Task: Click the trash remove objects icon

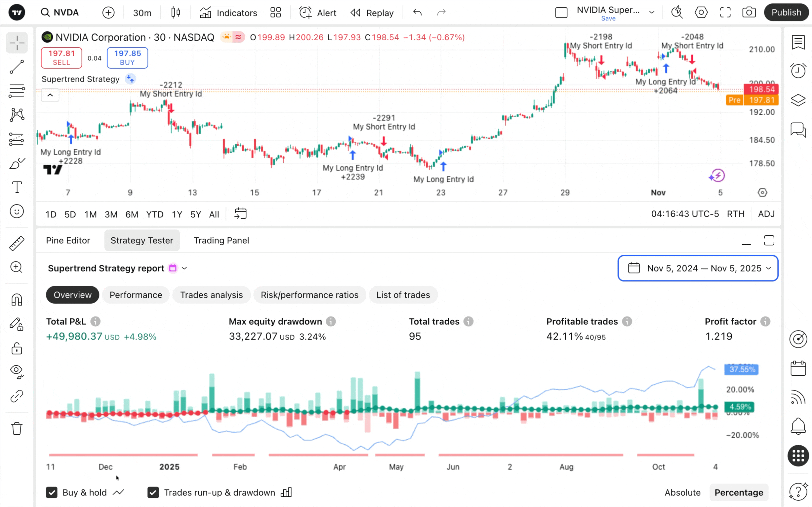Action: [x=16, y=428]
